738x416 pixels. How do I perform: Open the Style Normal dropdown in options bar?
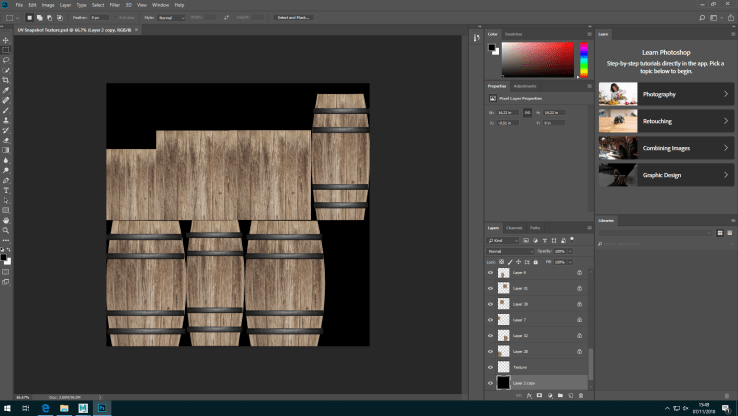click(171, 17)
